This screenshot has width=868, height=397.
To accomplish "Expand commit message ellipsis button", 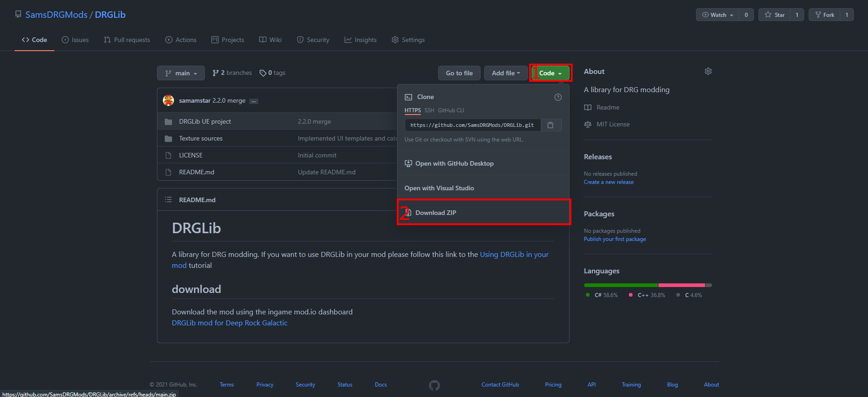I will coord(254,101).
